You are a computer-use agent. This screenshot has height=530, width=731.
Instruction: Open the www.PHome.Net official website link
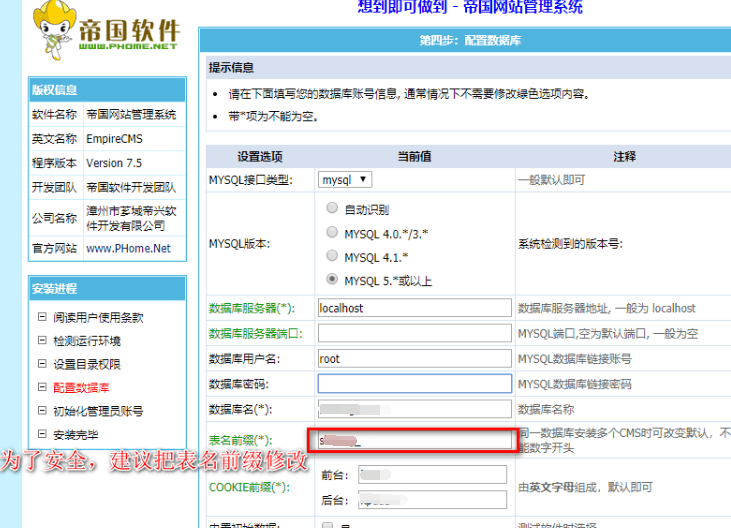(x=128, y=248)
